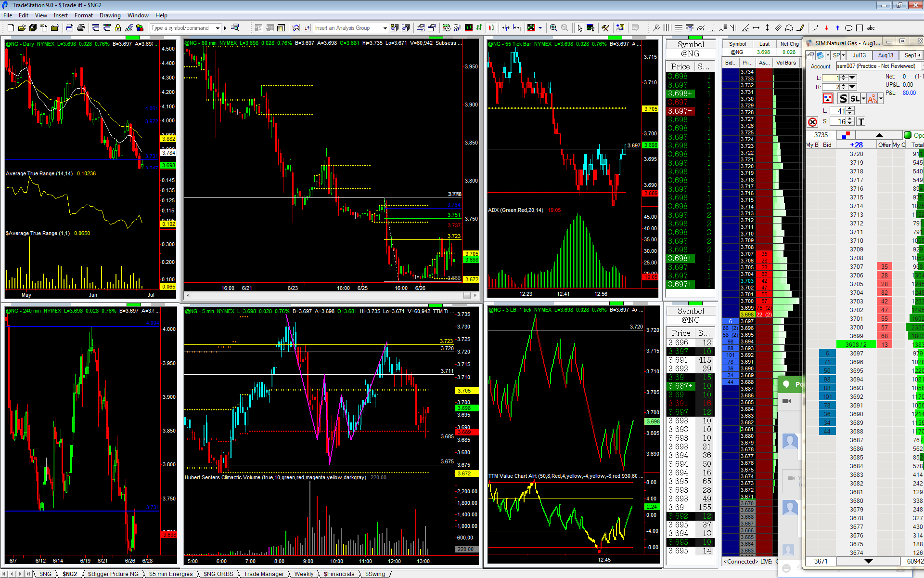This screenshot has width=924, height=578.
Task: Switch to the $Bigger Picture NG workspace tab
Action: 113,574
